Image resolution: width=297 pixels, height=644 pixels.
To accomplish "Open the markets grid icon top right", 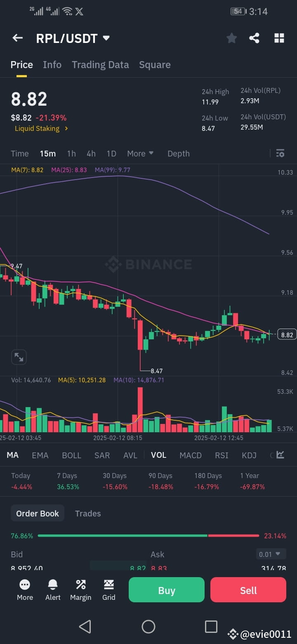I will pos(279,38).
